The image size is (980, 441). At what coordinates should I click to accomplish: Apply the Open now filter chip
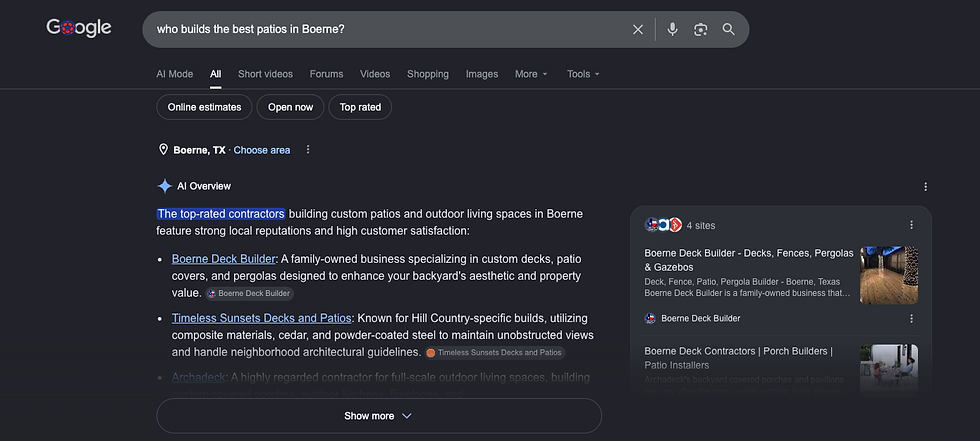tap(290, 107)
